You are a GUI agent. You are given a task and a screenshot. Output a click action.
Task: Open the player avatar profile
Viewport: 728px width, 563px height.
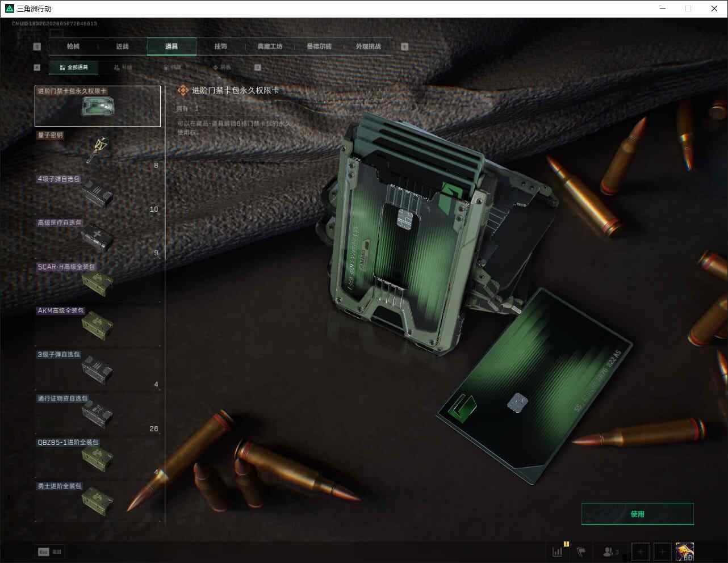click(685, 552)
